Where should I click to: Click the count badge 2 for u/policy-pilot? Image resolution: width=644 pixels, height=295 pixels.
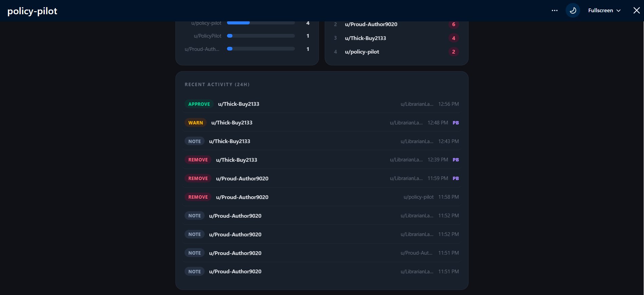(x=454, y=52)
